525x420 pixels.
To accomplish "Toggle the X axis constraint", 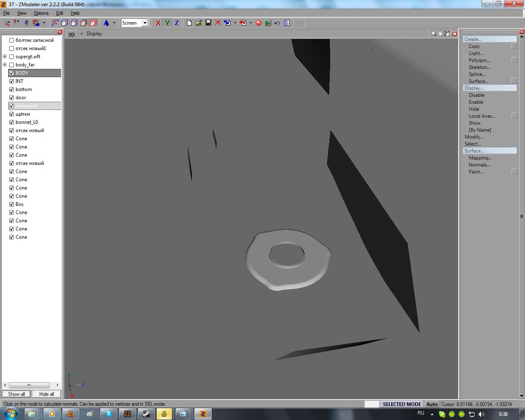I will coord(158,23).
